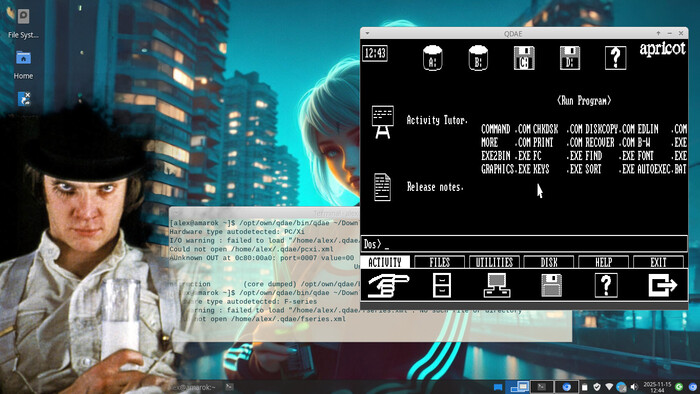Open QDAE window menu arrow in title bar

(x=367, y=33)
